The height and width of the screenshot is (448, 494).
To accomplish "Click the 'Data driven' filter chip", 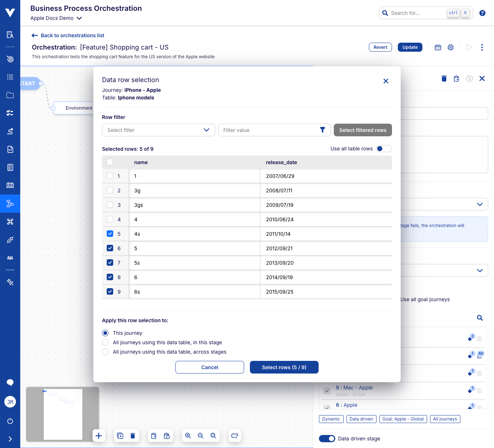I will 361,419.
